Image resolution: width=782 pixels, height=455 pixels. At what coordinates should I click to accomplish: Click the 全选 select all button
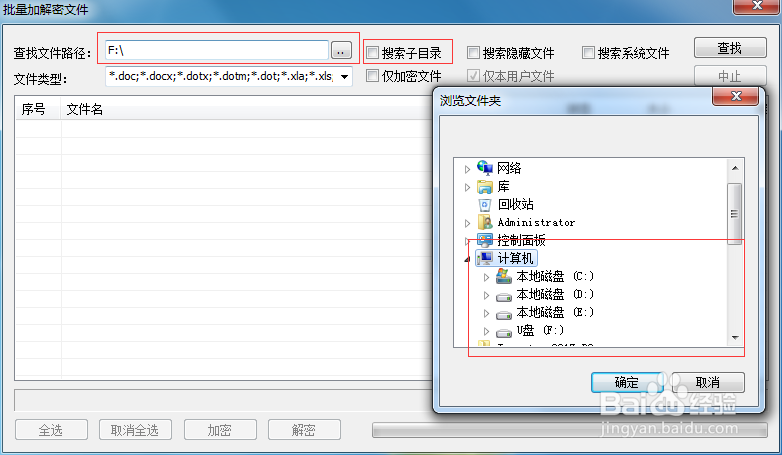click(x=51, y=430)
